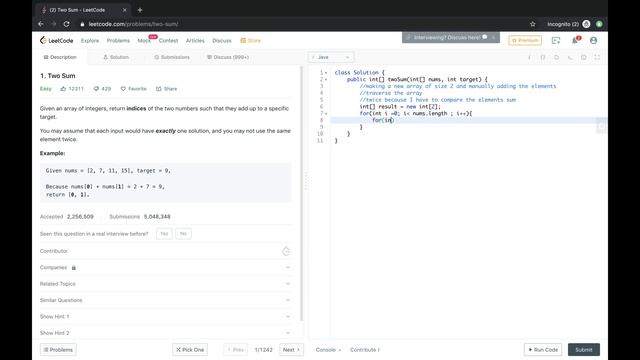Click the Premium button
The image size is (640, 360).
click(x=525, y=40)
